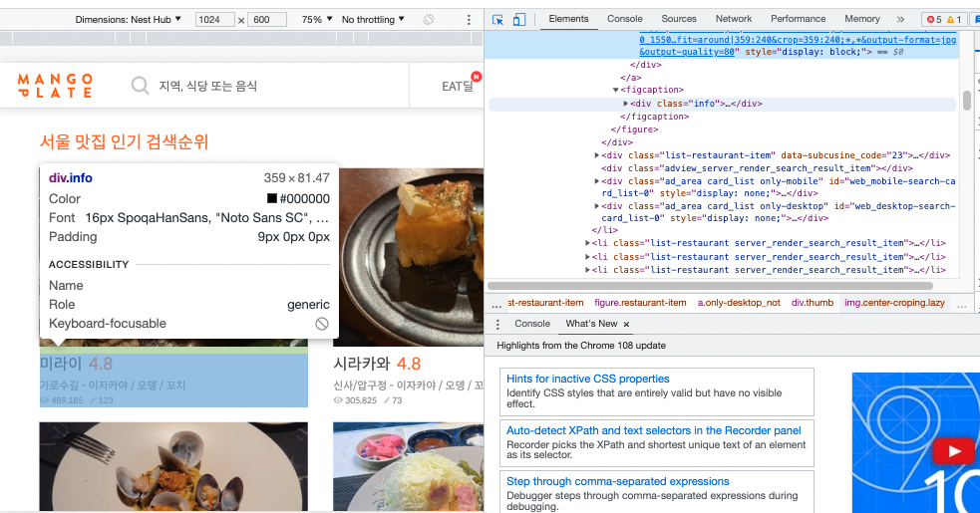
Task: Click the 서울 맛집 인기 검색순위 heading
Action: 124,141
